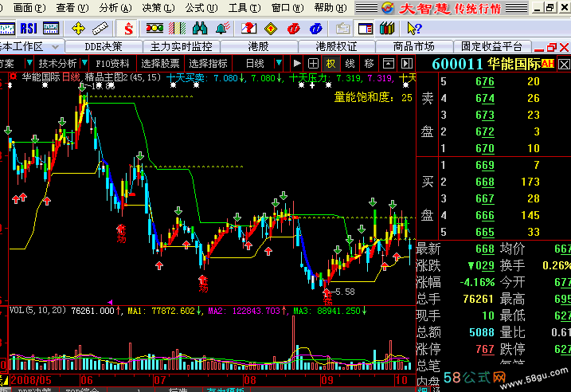Click buy level 4 volume 145
This screenshot has height=392, width=571.
tap(530, 215)
